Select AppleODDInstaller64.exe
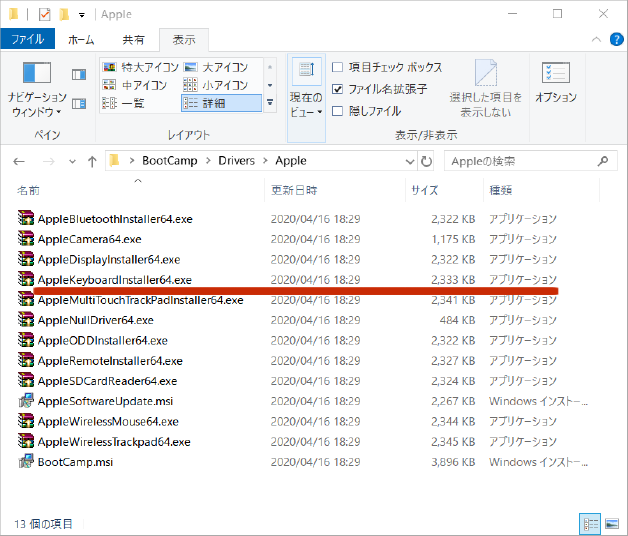Viewport: 628px width, 536px height. [x=103, y=341]
